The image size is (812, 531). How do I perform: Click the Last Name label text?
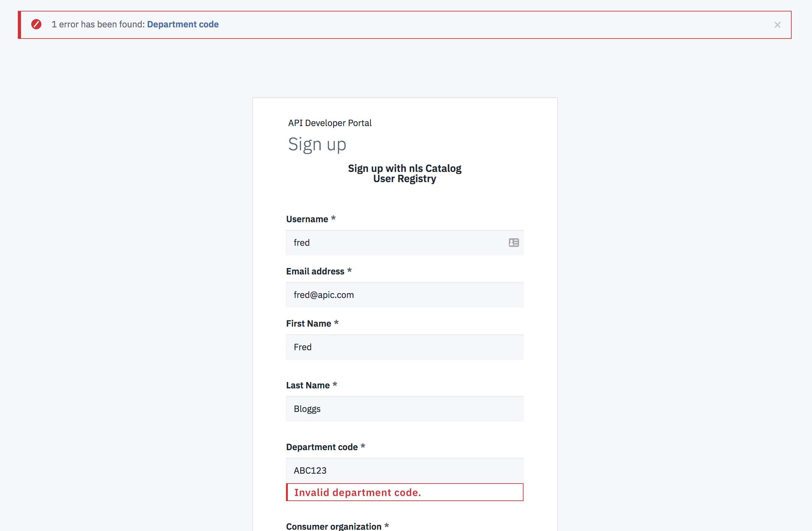click(x=308, y=385)
